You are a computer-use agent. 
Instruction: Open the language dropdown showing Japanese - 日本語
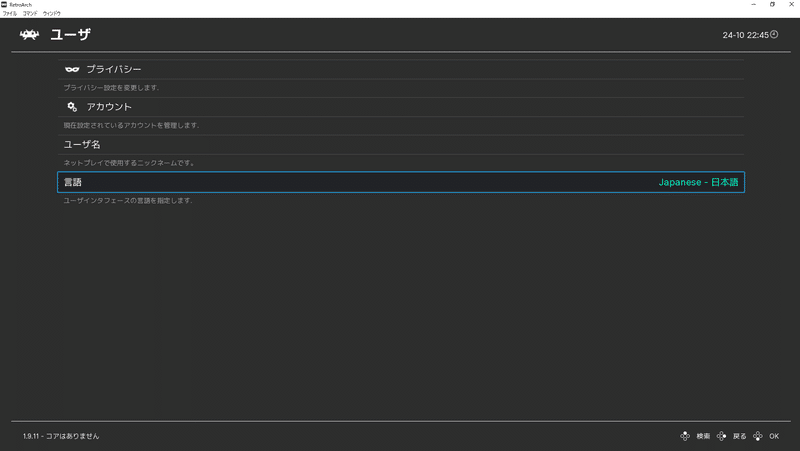(x=698, y=183)
